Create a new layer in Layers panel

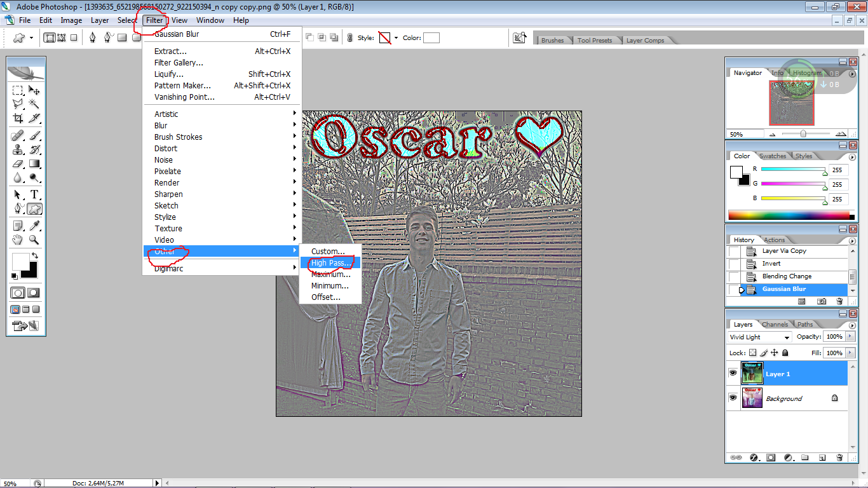[x=822, y=457]
